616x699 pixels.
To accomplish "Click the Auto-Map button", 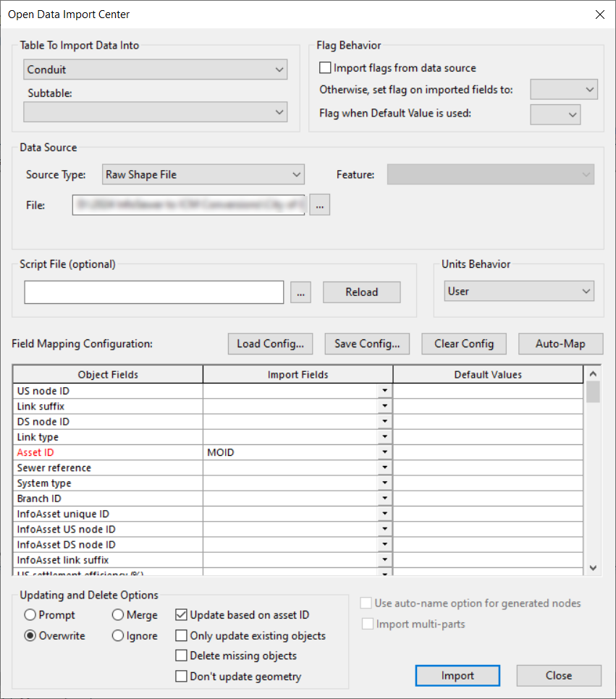I will (x=560, y=344).
